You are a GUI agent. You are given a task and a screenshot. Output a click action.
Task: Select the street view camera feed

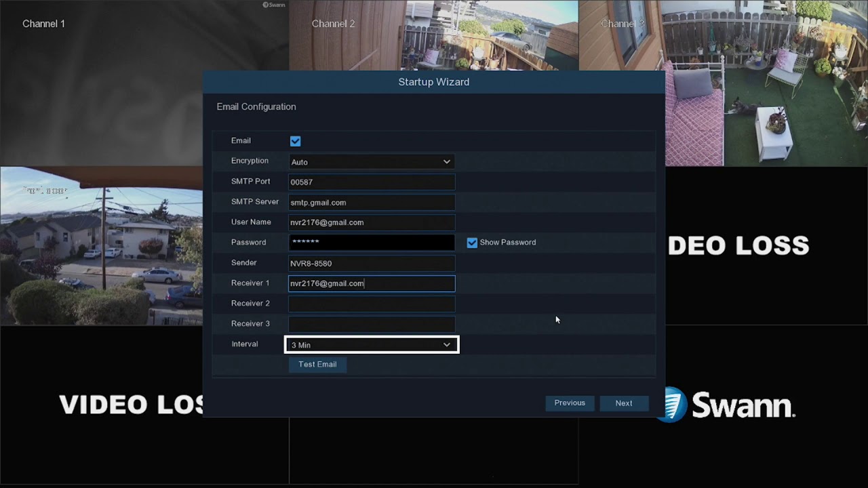click(x=101, y=246)
